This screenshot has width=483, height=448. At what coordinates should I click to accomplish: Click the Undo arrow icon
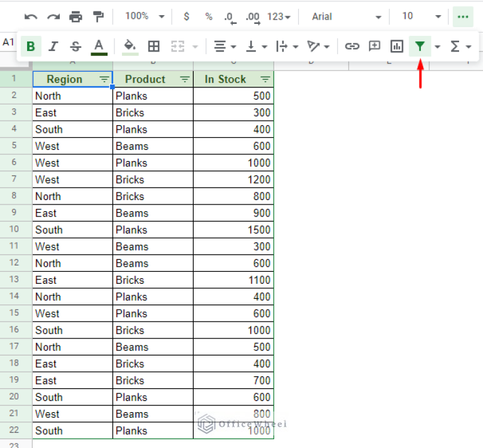coord(31,16)
